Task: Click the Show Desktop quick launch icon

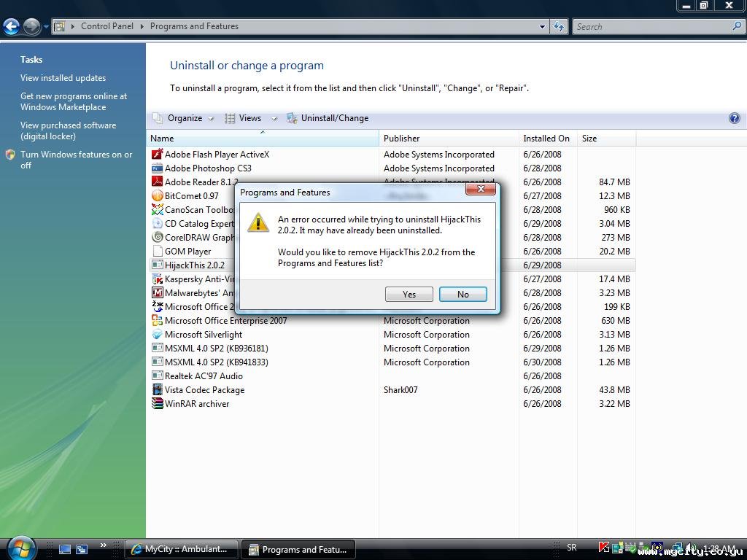Action: point(65,549)
